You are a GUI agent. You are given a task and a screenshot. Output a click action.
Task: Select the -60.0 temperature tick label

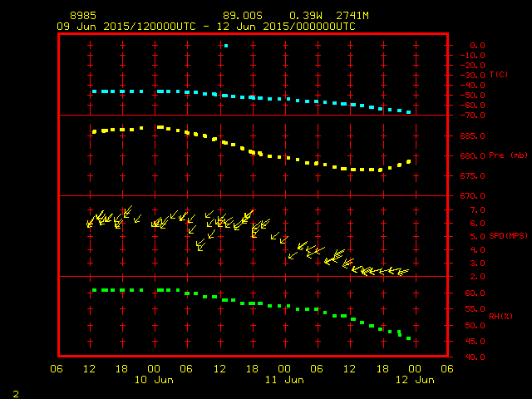pyautogui.click(x=473, y=106)
